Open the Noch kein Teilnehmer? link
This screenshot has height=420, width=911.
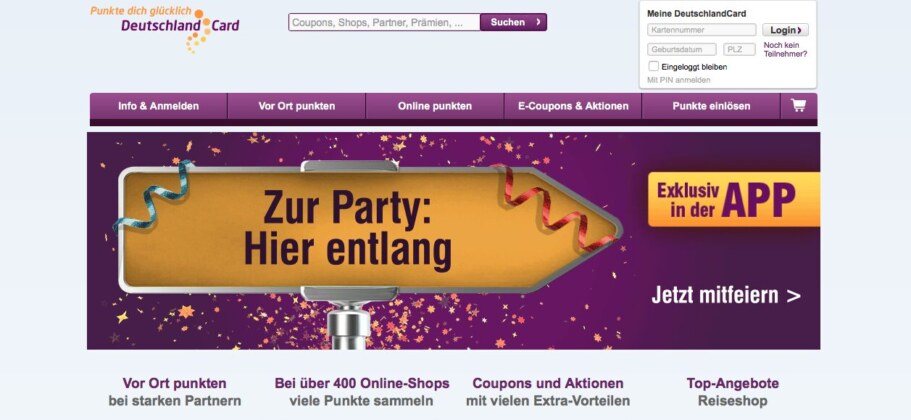(x=785, y=49)
